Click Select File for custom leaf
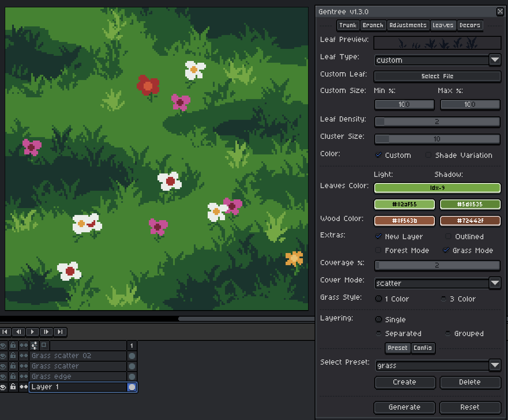 click(437, 76)
